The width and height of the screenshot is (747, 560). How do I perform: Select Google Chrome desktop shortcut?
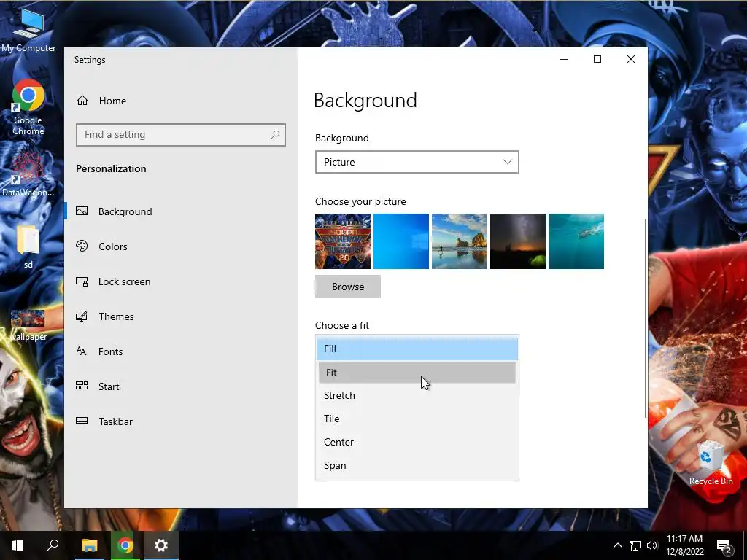click(x=28, y=108)
